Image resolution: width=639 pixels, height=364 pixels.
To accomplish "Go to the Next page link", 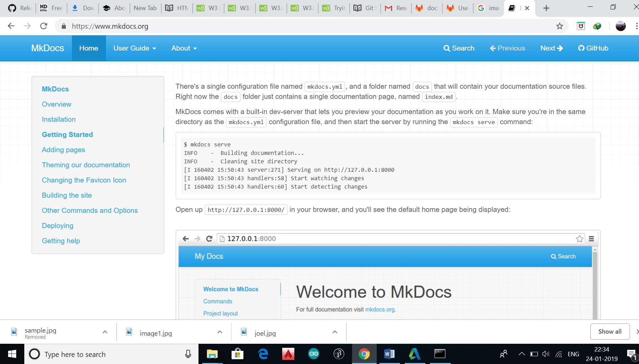I will [x=552, y=48].
